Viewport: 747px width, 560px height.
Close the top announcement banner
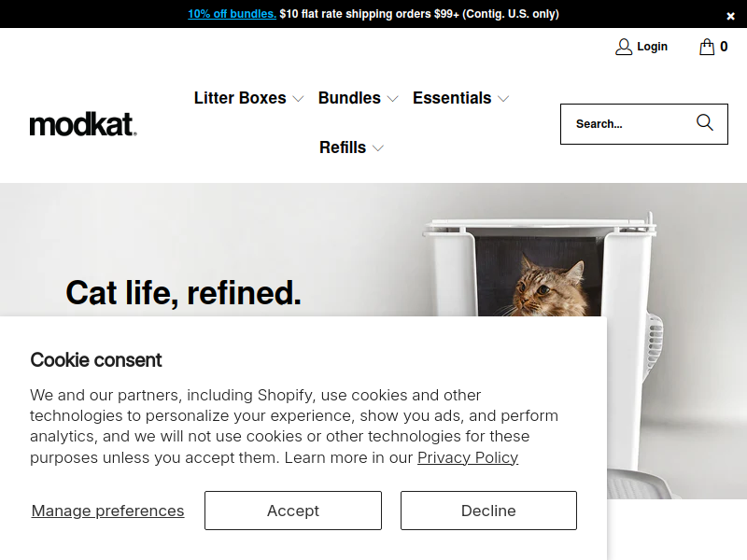pyautogui.click(x=730, y=16)
